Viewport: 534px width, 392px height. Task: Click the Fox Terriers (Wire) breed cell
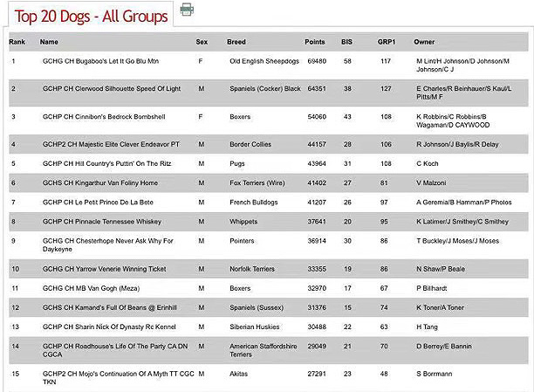(x=257, y=182)
